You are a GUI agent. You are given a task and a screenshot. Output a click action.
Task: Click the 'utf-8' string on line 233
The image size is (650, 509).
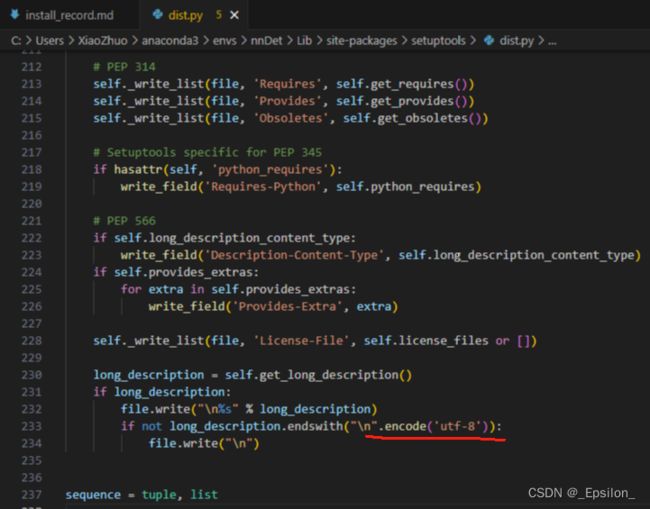(x=460, y=426)
